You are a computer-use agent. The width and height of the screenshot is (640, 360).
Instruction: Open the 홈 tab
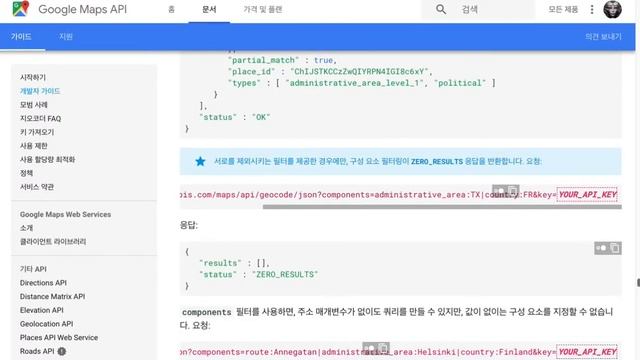(x=171, y=9)
